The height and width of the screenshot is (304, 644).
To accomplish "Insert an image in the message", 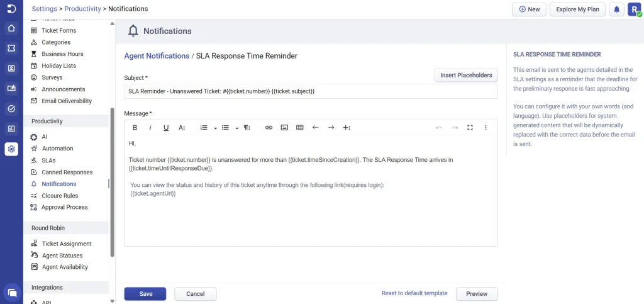I will click(284, 128).
